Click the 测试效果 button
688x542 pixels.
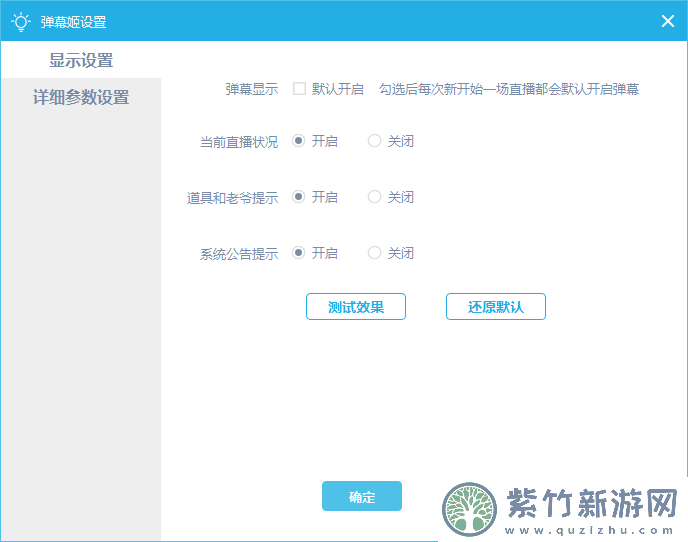356,306
